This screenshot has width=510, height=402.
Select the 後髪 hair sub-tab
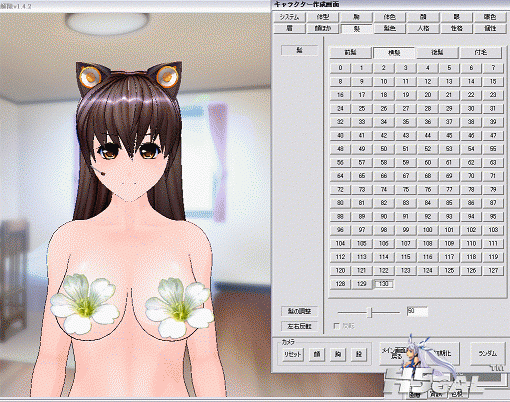click(437, 52)
